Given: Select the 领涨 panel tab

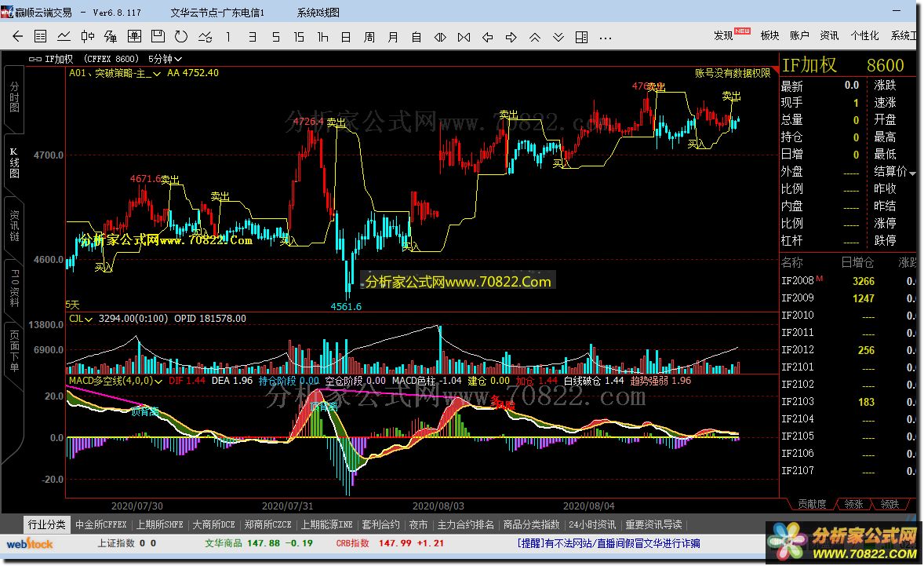Looking at the screenshot, I should pyautogui.click(x=853, y=504).
